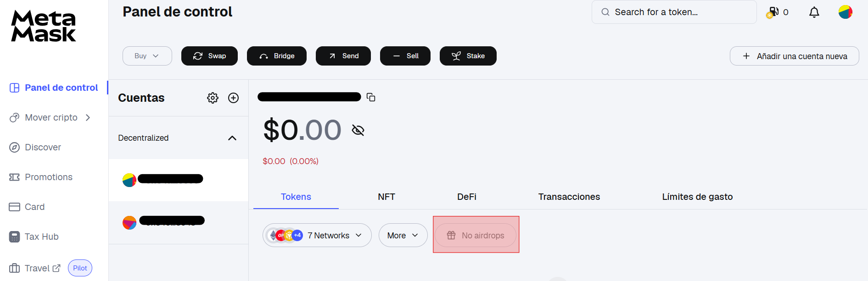Screen dimensions: 868x281
Task: Open the 7 Networks filter dropdown
Action: point(317,235)
